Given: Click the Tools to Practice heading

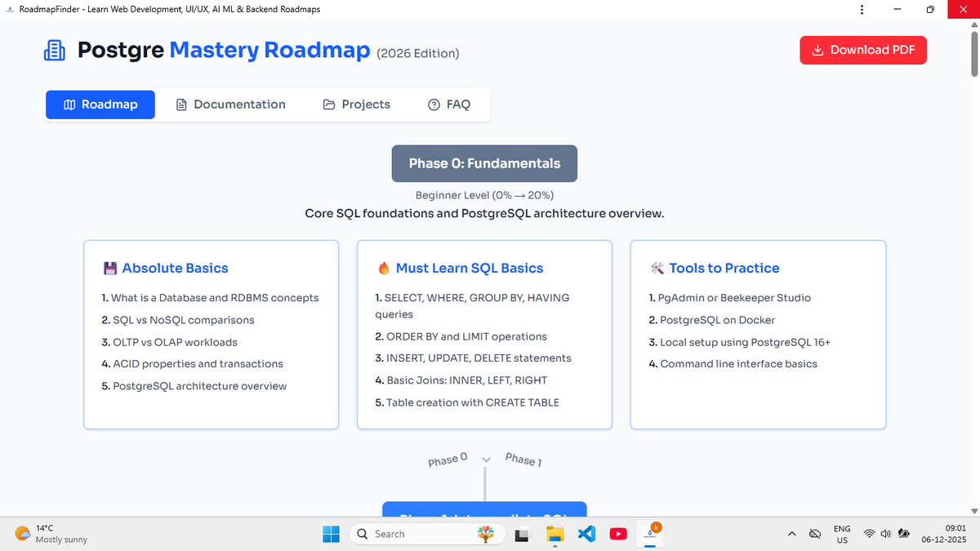Looking at the screenshot, I should point(724,268).
